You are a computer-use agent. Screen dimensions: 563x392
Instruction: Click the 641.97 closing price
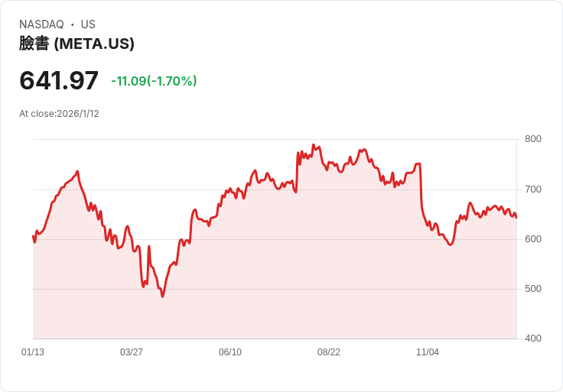click(x=59, y=81)
